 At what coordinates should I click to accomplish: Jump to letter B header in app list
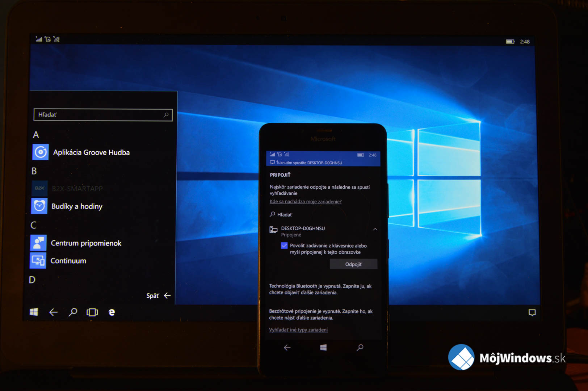[x=34, y=171]
